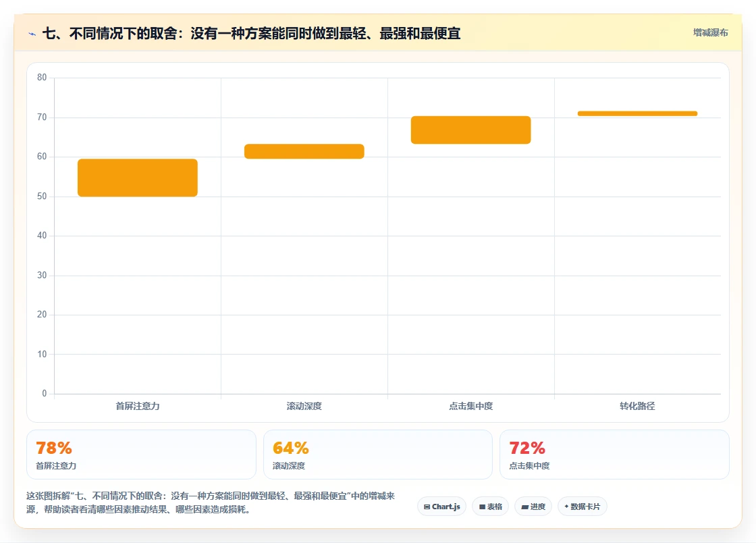Click the 点击集中度 orange bar in the chart
The image size is (756, 543).
470,130
